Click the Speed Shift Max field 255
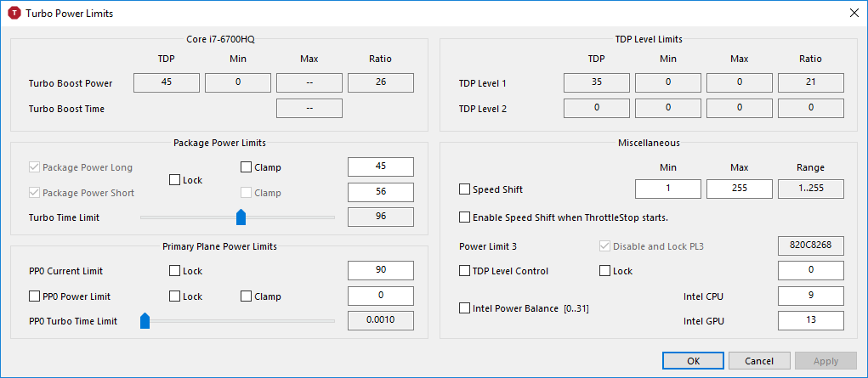868x378 pixels. tap(740, 189)
